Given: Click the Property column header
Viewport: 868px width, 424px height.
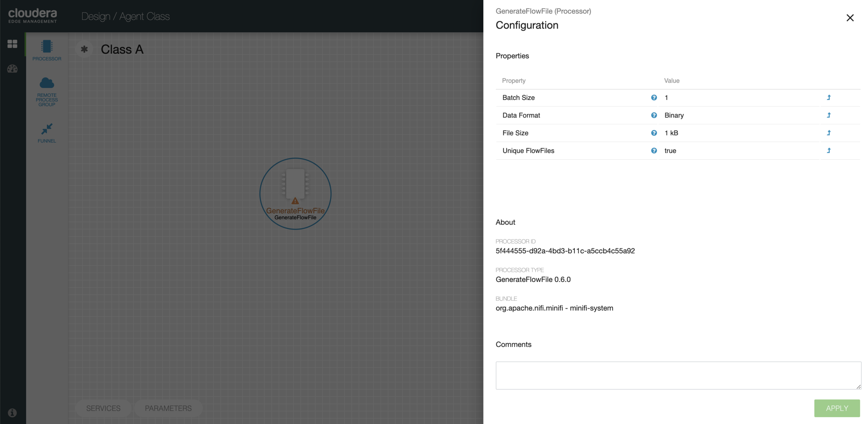Looking at the screenshot, I should point(514,81).
